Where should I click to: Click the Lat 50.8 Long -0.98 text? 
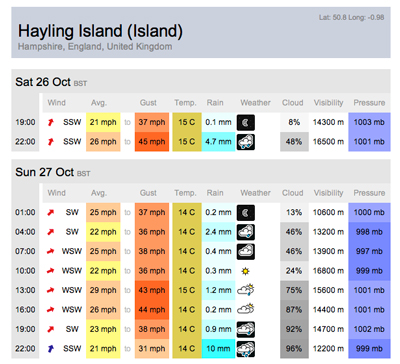coord(352,17)
